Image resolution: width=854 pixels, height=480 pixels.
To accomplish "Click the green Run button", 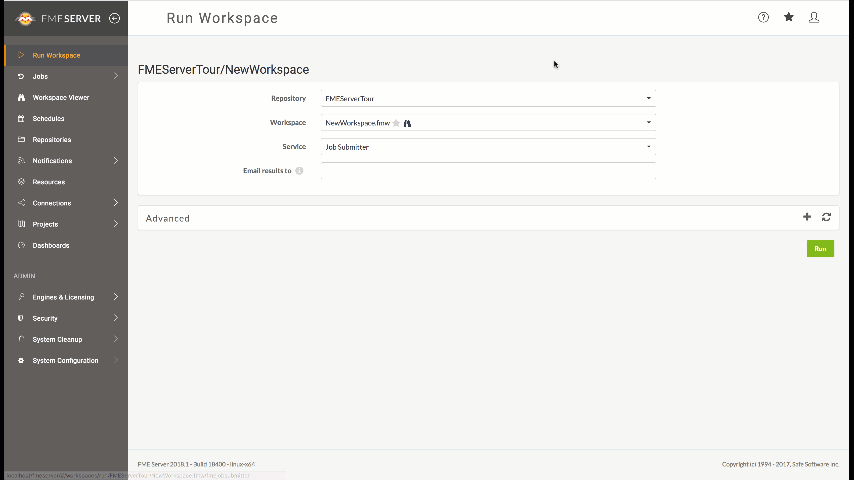I will (x=820, y=248).
